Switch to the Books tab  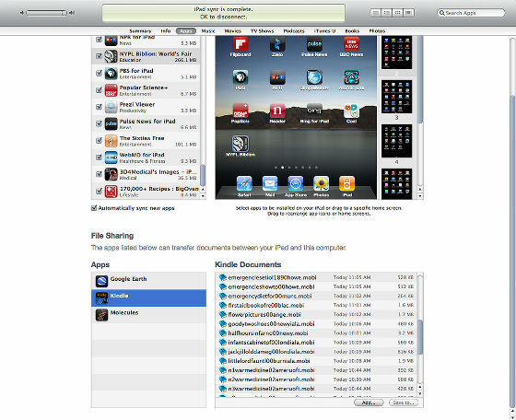352,31
